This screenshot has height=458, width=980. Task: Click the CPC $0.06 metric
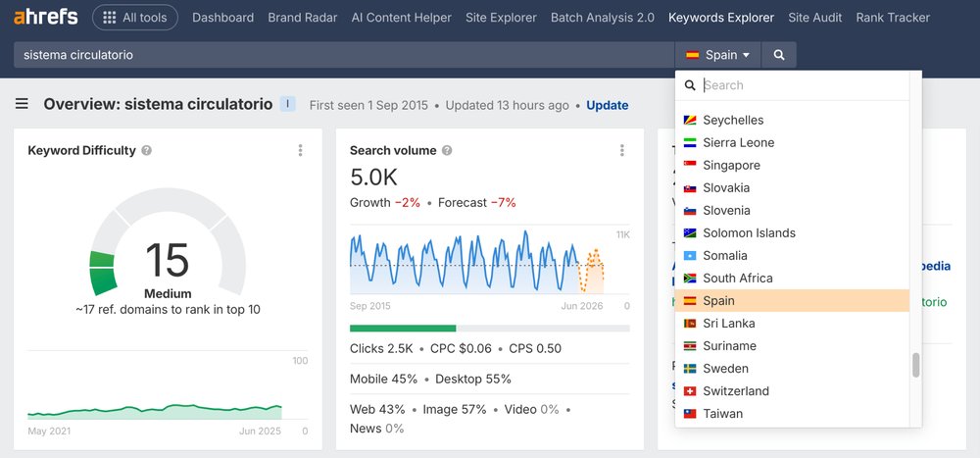pyautogui.click(x=462, y=348)
